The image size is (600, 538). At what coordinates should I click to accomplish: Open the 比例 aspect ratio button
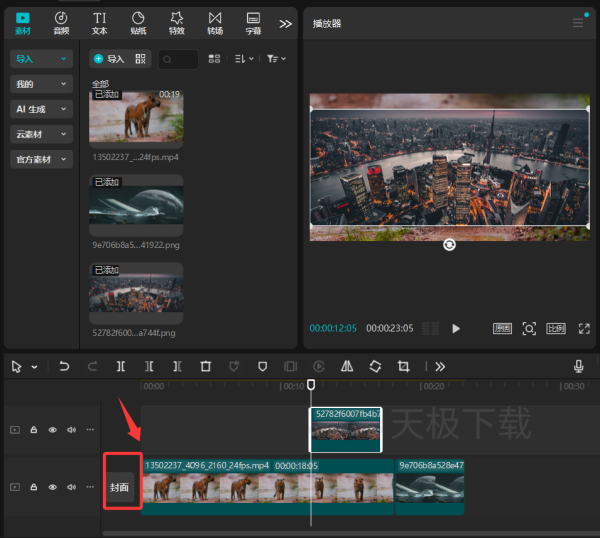556,328
